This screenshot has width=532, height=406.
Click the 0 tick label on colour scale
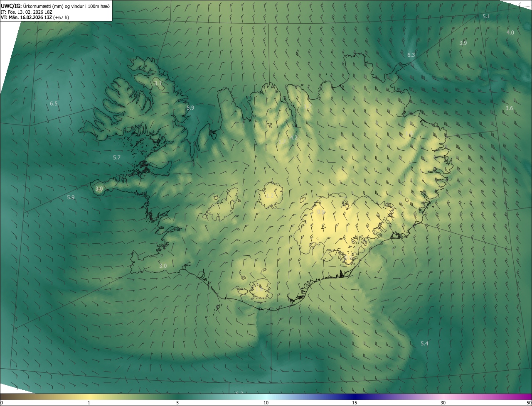(x=2, y=403)
